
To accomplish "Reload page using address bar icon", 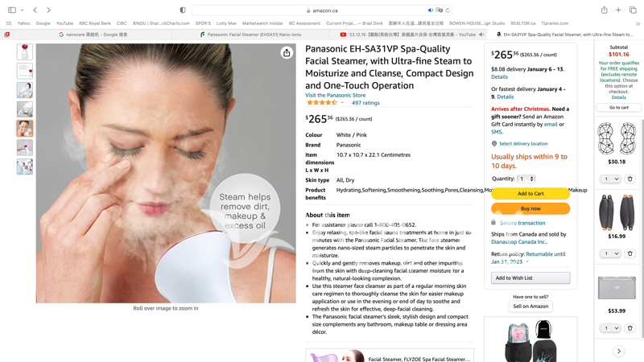I will [448, 10].
